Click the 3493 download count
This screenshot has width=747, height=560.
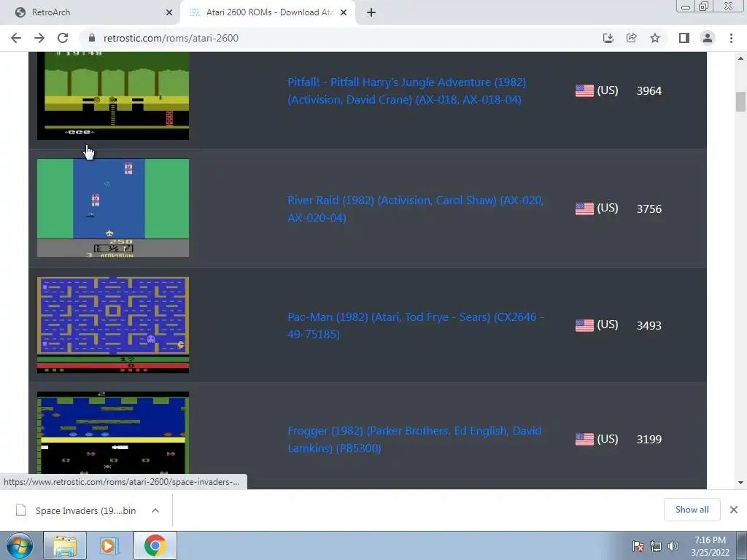tap(649, 325)
